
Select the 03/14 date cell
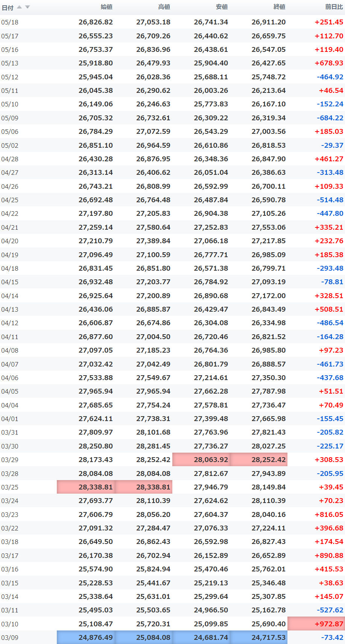click(x=10, y=597)
